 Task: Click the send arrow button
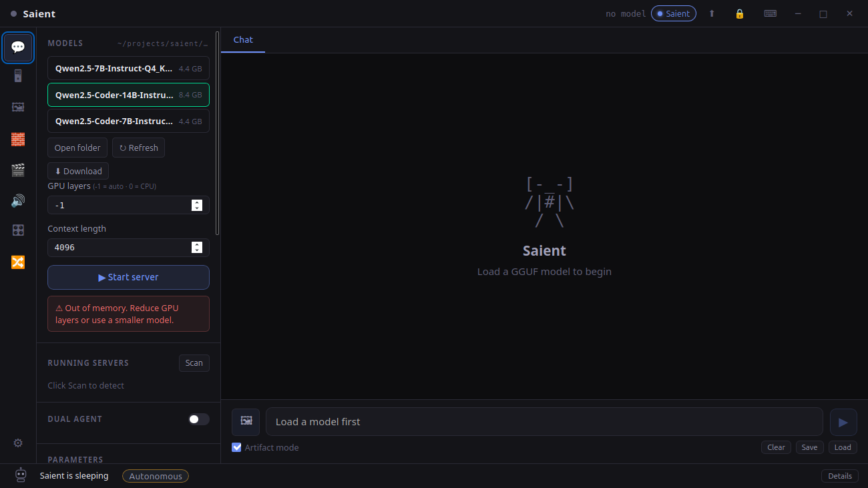click(x=843, y=422)
